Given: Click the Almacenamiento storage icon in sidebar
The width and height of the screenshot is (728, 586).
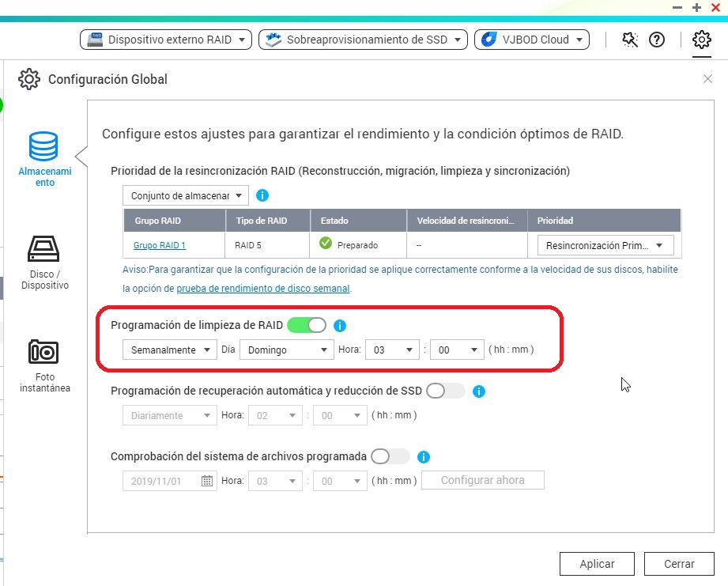Looking at the screenshot, I should (x=44, y=147).
